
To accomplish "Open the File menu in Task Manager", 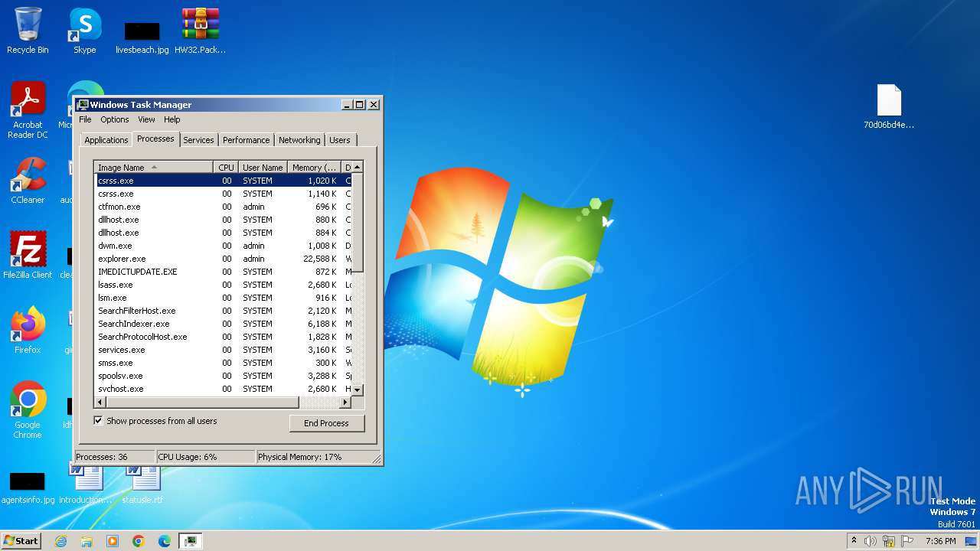I will coord(85,119).
